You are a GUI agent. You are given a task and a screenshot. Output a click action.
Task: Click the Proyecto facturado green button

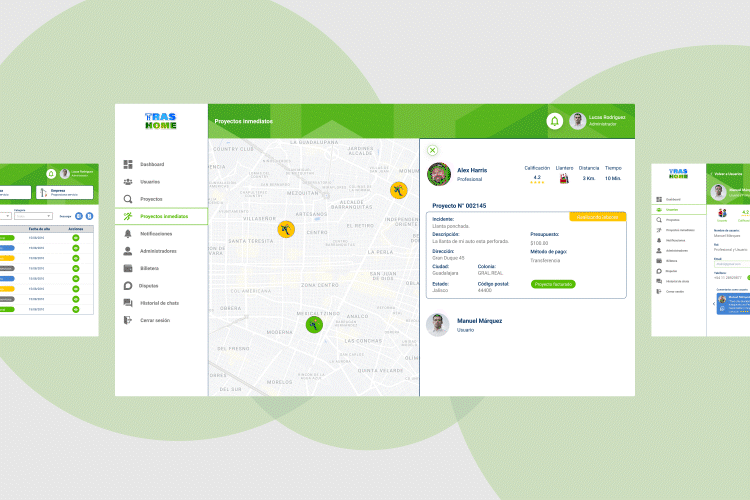coord(553,284)
